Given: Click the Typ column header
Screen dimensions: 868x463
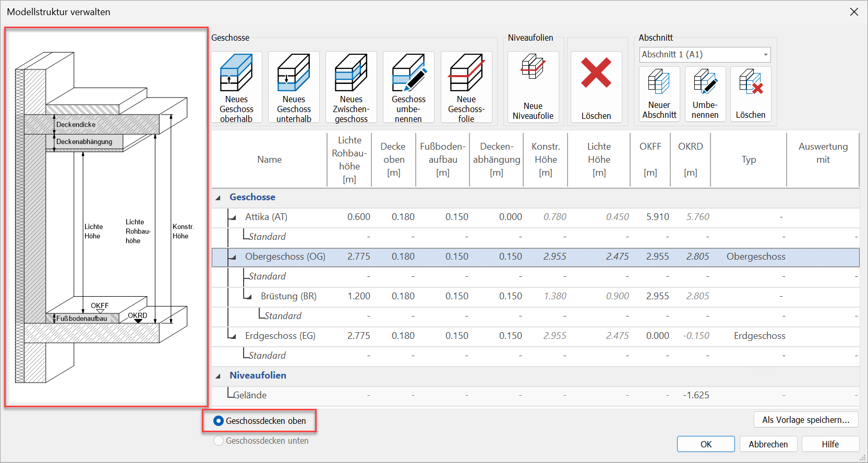Looking at the screenshot, I should (749, 160).
